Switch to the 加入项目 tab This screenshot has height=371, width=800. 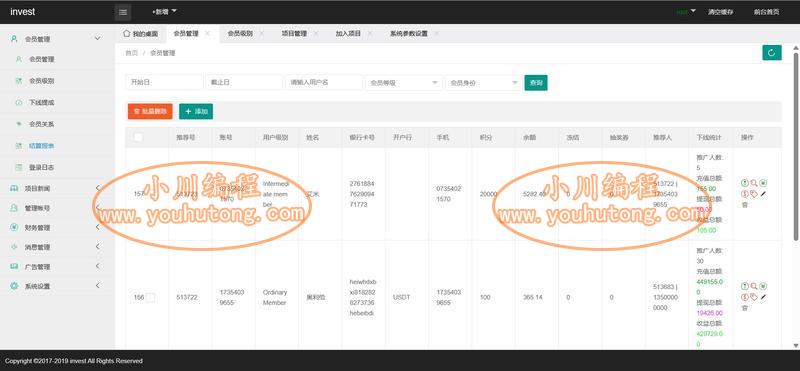[x=348, y=33]
